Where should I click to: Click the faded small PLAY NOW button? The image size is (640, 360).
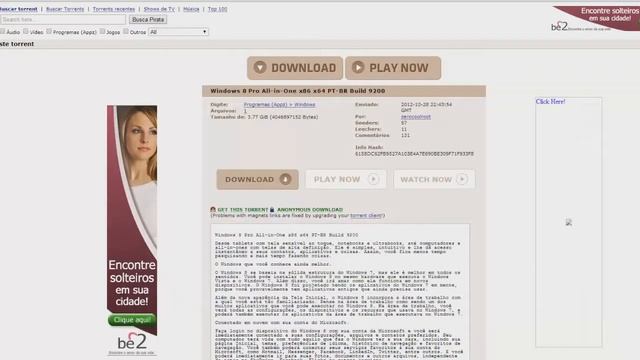(346, 179)
